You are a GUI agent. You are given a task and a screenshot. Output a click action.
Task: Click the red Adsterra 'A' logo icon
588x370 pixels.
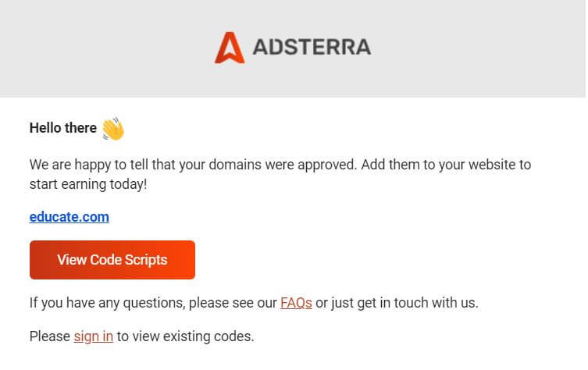pyautogui.click(x=230, y=47)
